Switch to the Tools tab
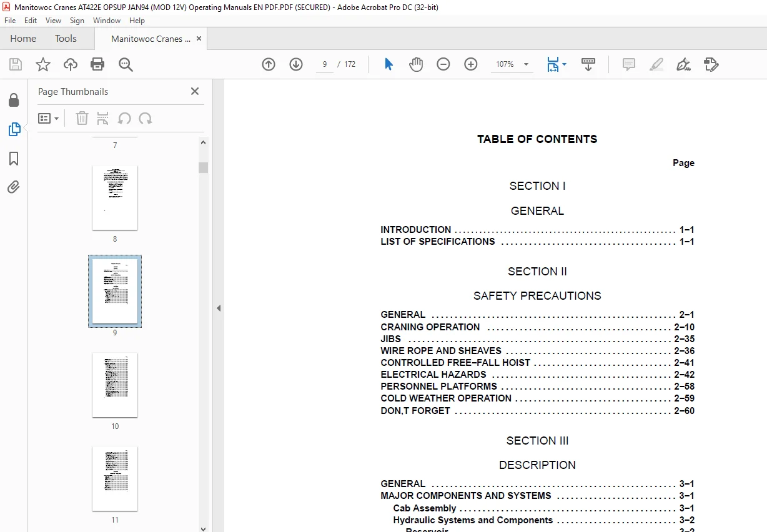This screenshot has height=532, width=767. 66,38
